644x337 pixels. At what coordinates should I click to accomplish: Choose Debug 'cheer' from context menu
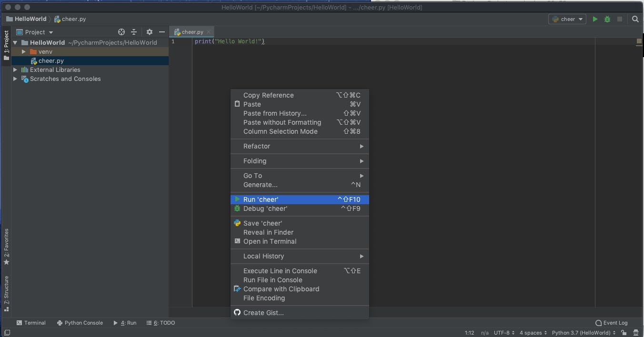(x=300, y=208)
